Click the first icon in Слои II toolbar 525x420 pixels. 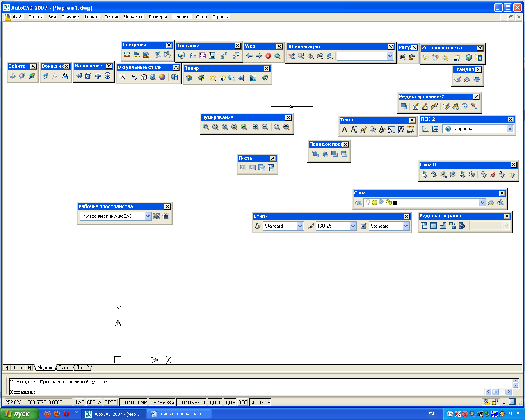coord(425,174)
